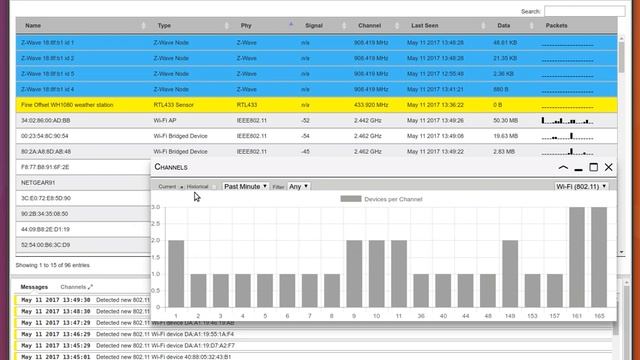Image resolution: width=640 pixels, height=360 pixels.
Task: Select the Historical radio button
Action: point(214,187)
